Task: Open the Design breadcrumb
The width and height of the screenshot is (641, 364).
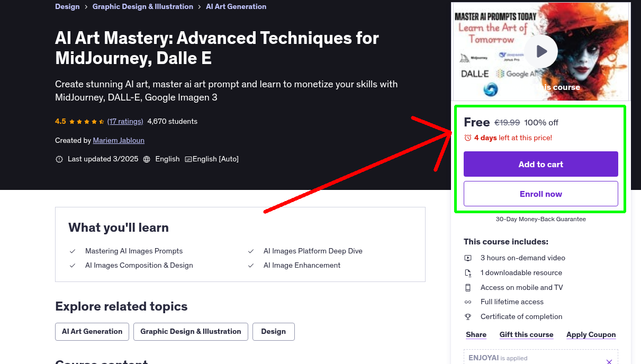Action: click(67, 7)
